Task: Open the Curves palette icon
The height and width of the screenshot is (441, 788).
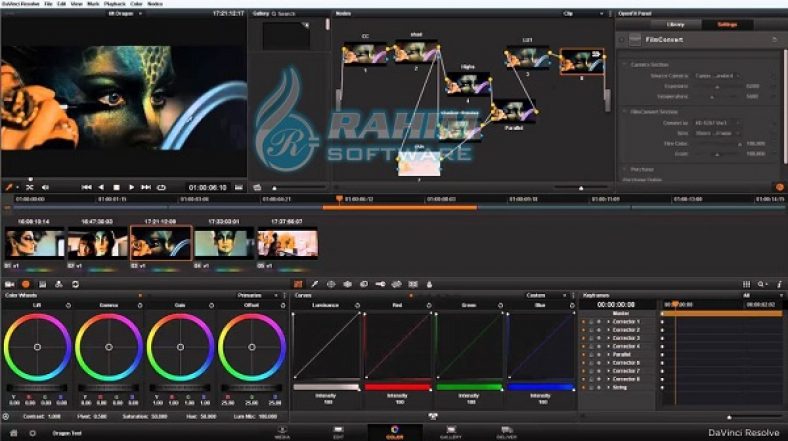Action: pyautogui.click(x=298, y=284)
